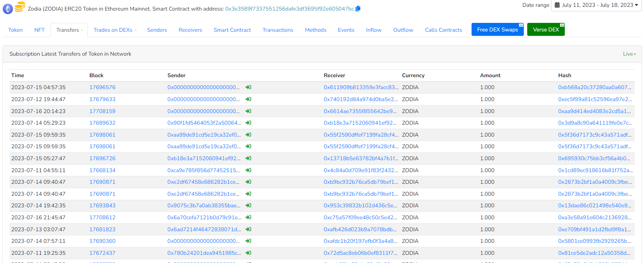Click transfer arrow icon in block 17668134 row
This screenshot has width=644, height=263.
pyautogui.click(x=248, y=170)
